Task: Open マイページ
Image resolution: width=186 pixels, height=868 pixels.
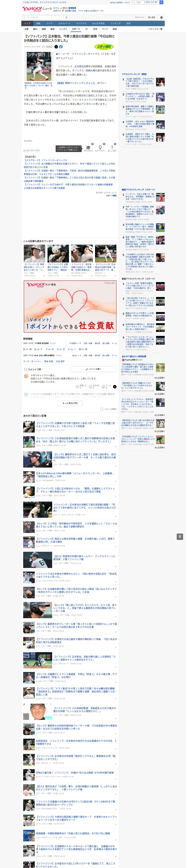Action: (139, 17)
